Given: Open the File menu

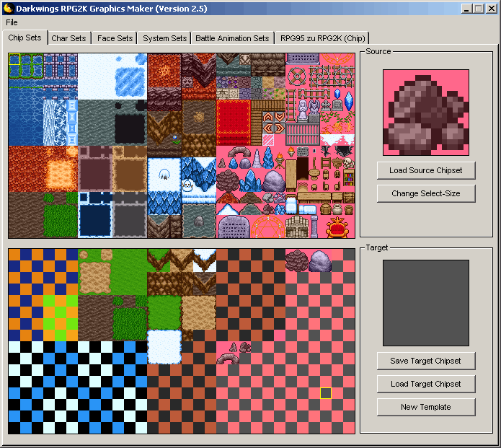Looking at the screenshot, I should pyautogui.click(x=12, y=22).
